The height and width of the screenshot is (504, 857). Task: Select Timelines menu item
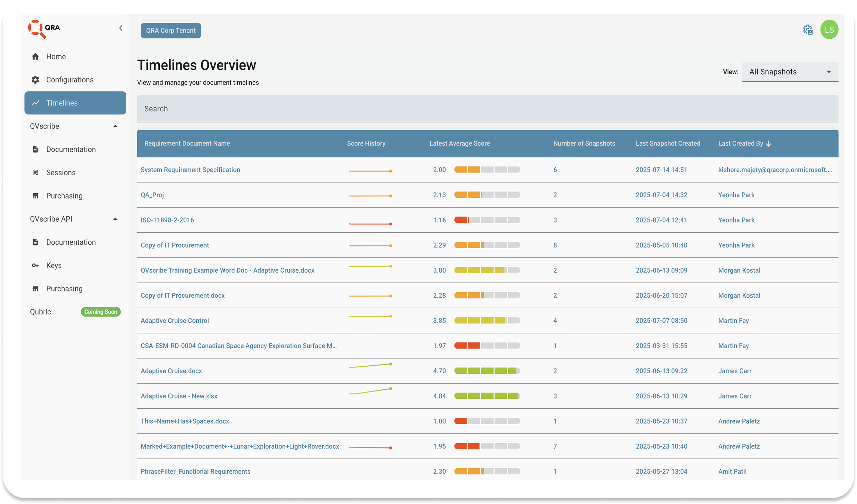pyautogui.click(x=75, y=103)
